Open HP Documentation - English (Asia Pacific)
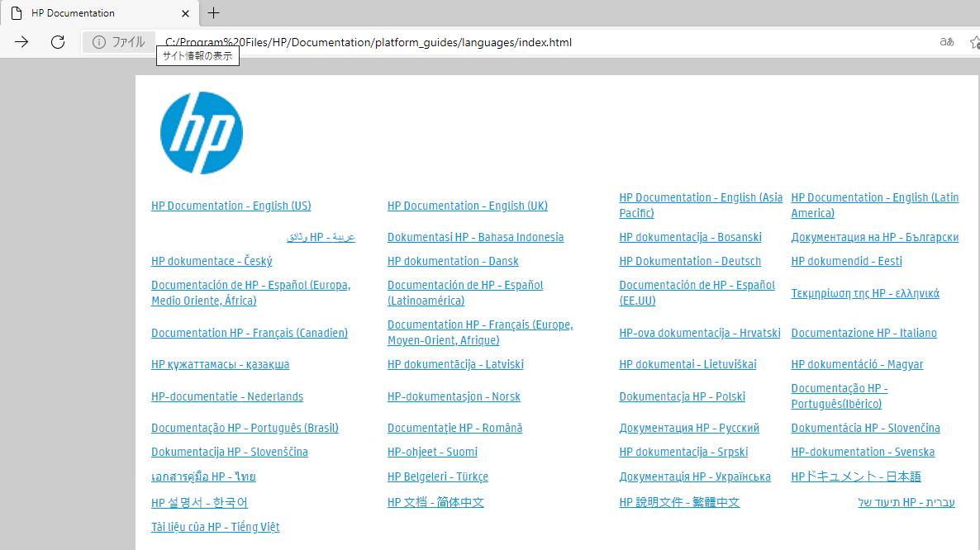 point(701,206)
